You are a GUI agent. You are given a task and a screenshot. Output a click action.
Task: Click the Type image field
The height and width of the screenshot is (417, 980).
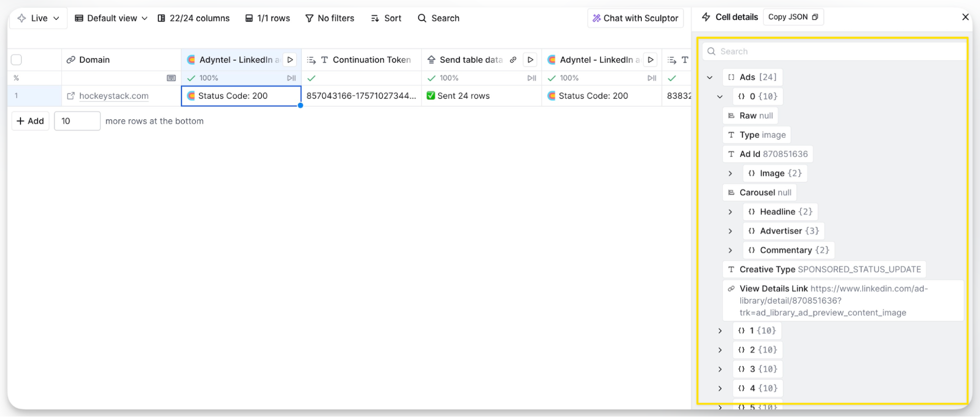pyautogui.click(x=757, y=135)
